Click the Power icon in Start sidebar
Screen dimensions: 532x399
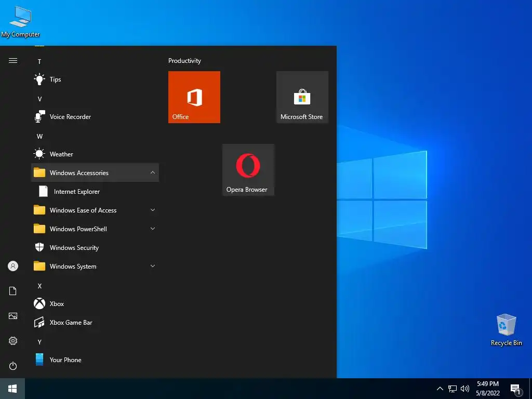13,366
